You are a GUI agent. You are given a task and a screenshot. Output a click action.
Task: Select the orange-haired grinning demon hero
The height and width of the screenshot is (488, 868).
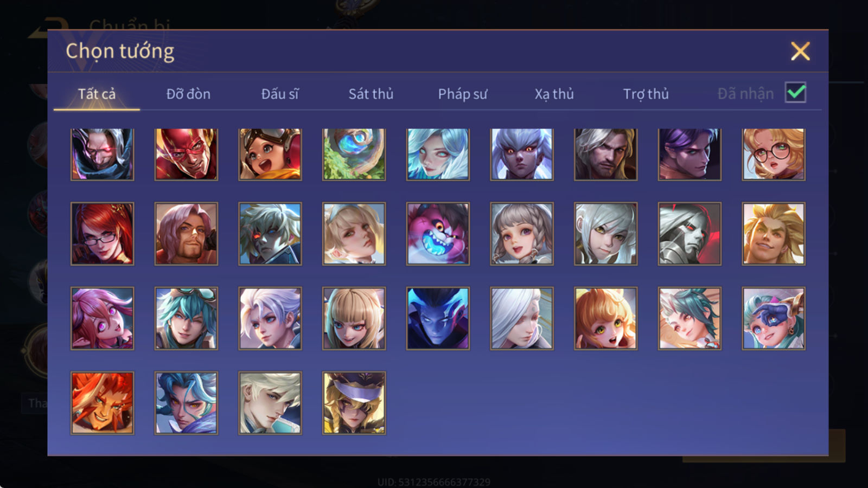[x=102, y=403]
